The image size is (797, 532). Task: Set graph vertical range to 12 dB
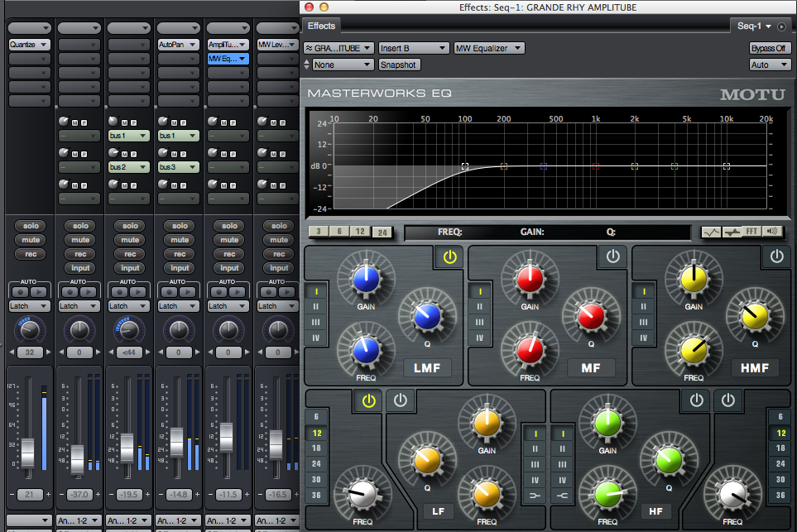[x=361, y=232]
